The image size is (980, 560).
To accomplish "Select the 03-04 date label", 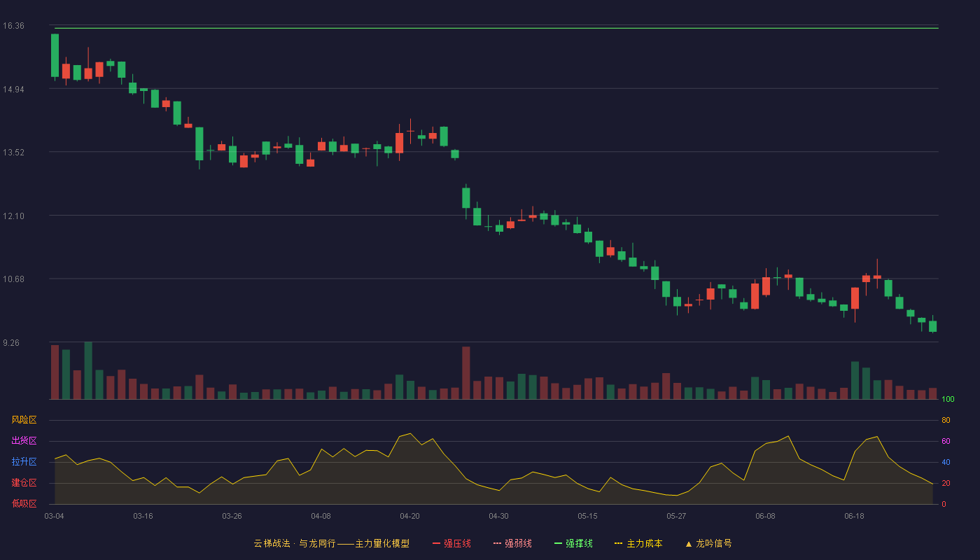I will pyautogui.click(x=55, y=516).
